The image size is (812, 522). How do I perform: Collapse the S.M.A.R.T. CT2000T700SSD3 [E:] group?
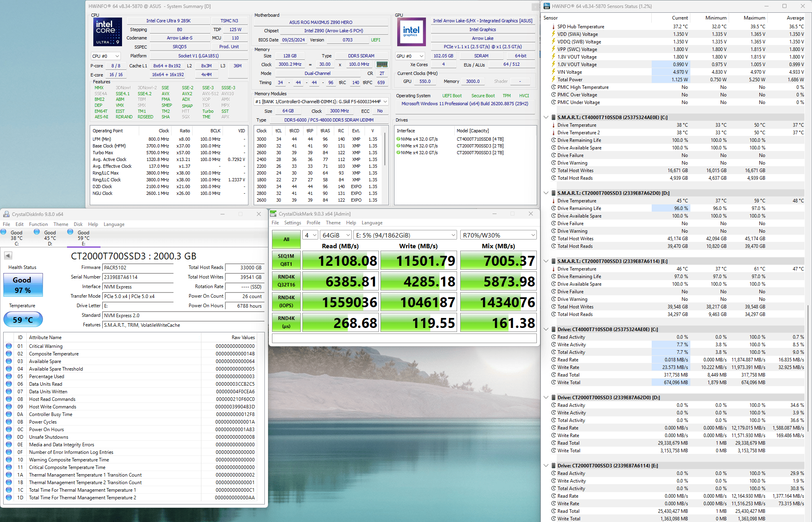tap(546, 261)
